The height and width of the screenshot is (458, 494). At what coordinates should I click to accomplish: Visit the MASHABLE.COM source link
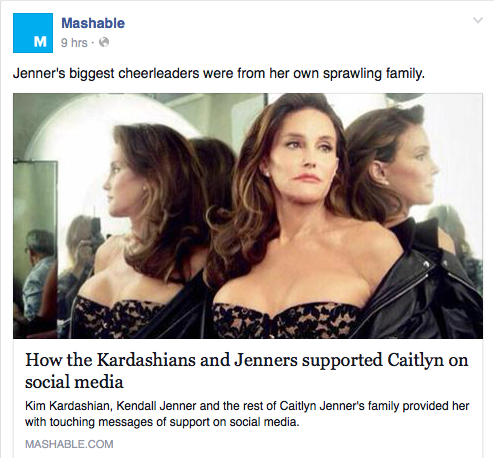click(x=69, y=444)
